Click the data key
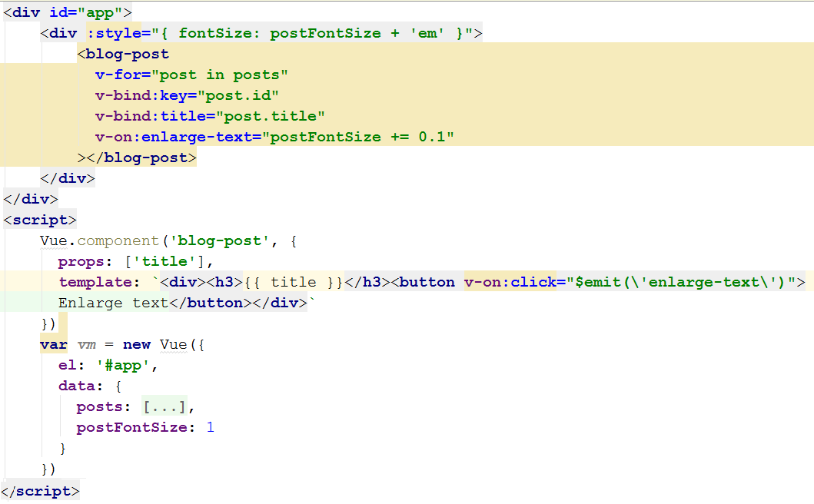This screenshot has width=814, height=504. (76, 386)
